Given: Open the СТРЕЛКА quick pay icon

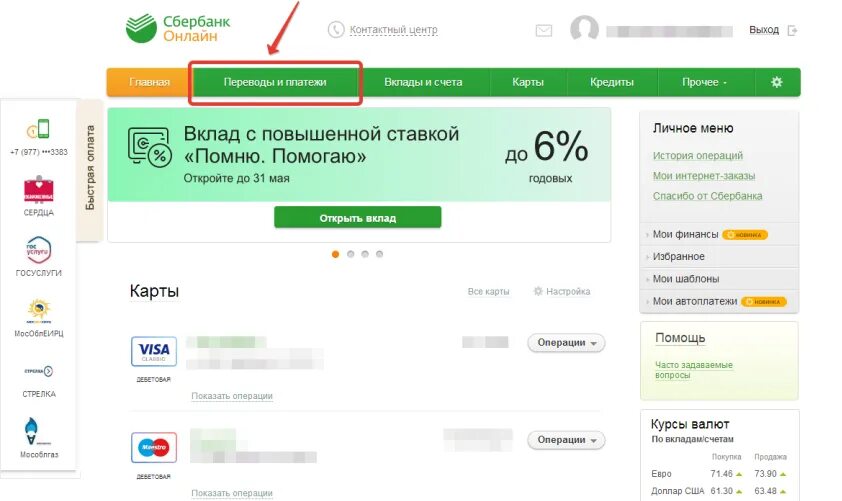Looking at the screenshot, I should click(x=39, y=371).
